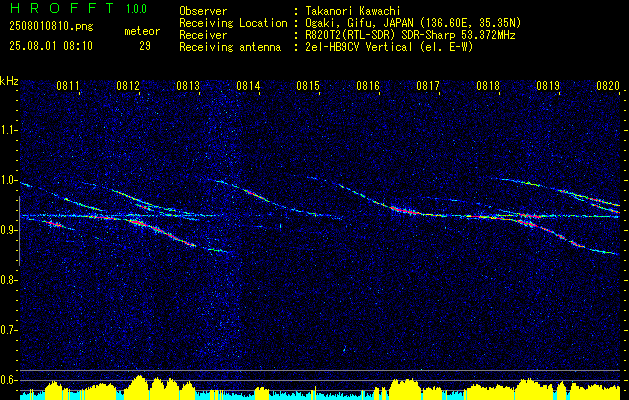Click the 0.9 kHz axis label
629x400 pixels.
(x=7, y=230)
